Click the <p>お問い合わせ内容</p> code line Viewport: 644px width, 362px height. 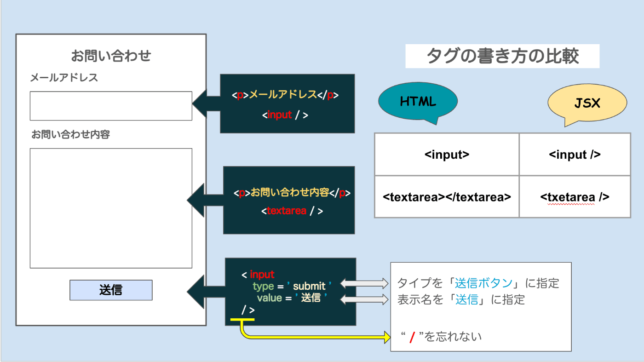[x=292, y=193]
